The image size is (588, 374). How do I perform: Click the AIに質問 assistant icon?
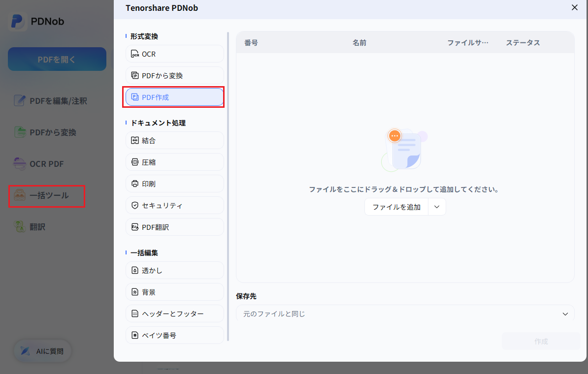pyautogui.click(x=25, y=351)
